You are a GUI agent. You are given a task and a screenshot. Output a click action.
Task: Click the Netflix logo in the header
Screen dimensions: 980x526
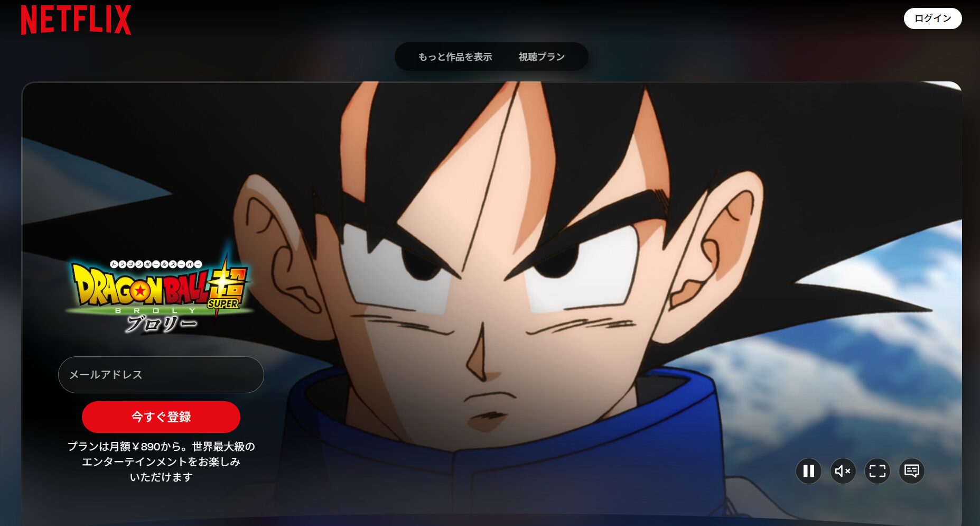click(76, 20)
